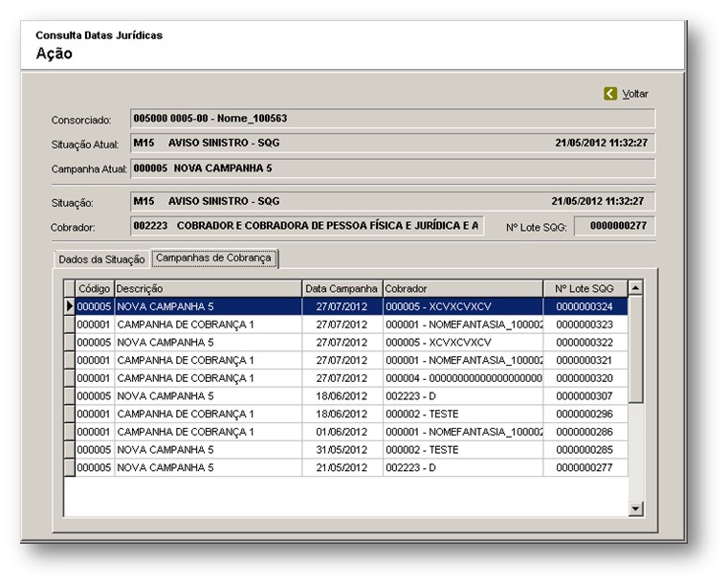Click the green Voltar back arrow icon
Viewport: 728px width, 584px height.
tap(610, 94)
